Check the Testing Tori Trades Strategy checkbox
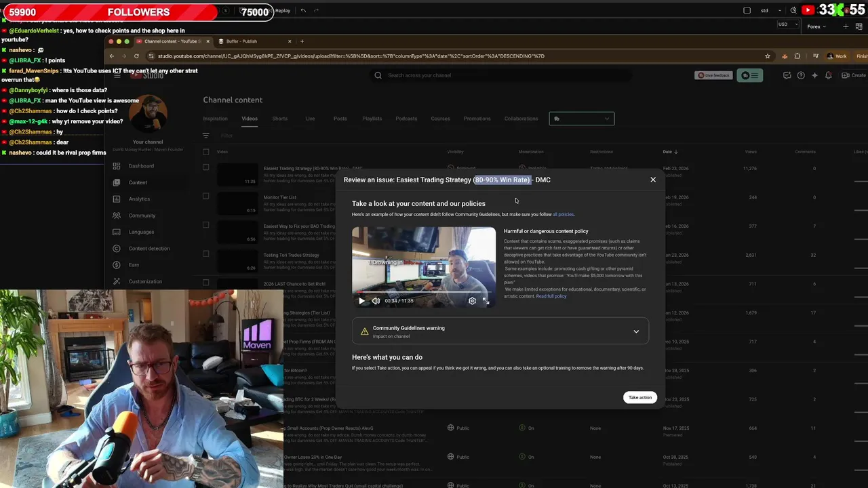The image size is (868, 488). point(206,254)
